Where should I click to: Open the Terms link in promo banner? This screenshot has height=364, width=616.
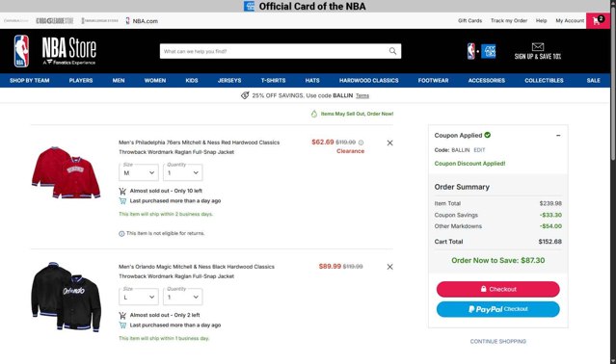(362, 95)
